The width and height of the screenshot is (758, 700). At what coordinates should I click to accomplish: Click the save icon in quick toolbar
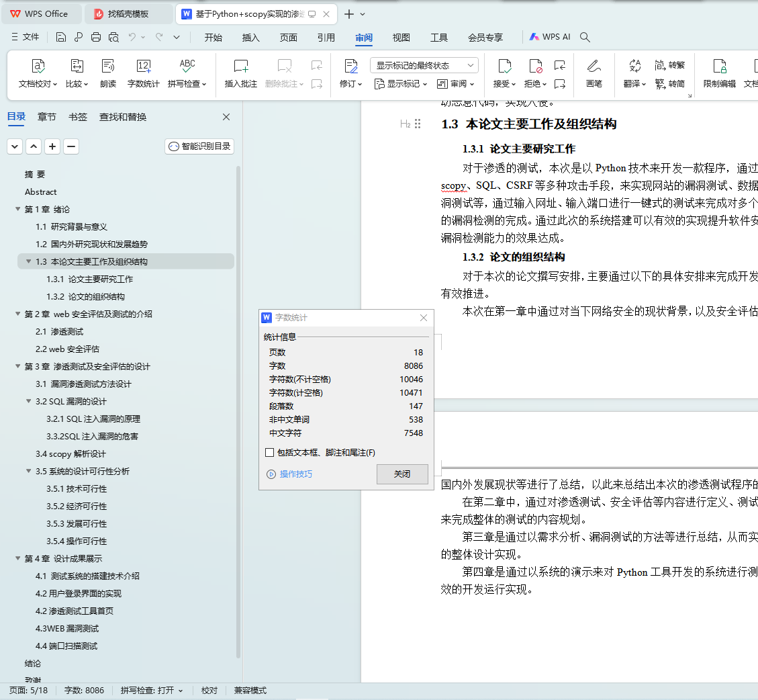[61, 37]
